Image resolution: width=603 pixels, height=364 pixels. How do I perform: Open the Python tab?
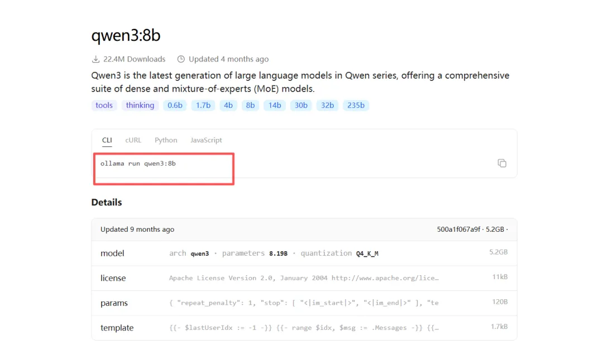pyautogui.click(x=166, y=140)
